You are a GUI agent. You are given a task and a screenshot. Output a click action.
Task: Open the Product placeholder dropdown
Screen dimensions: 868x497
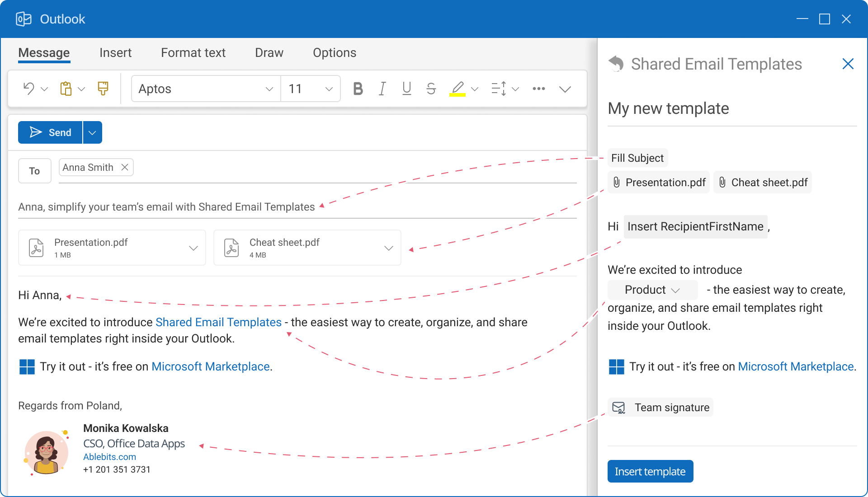(676, 290)
